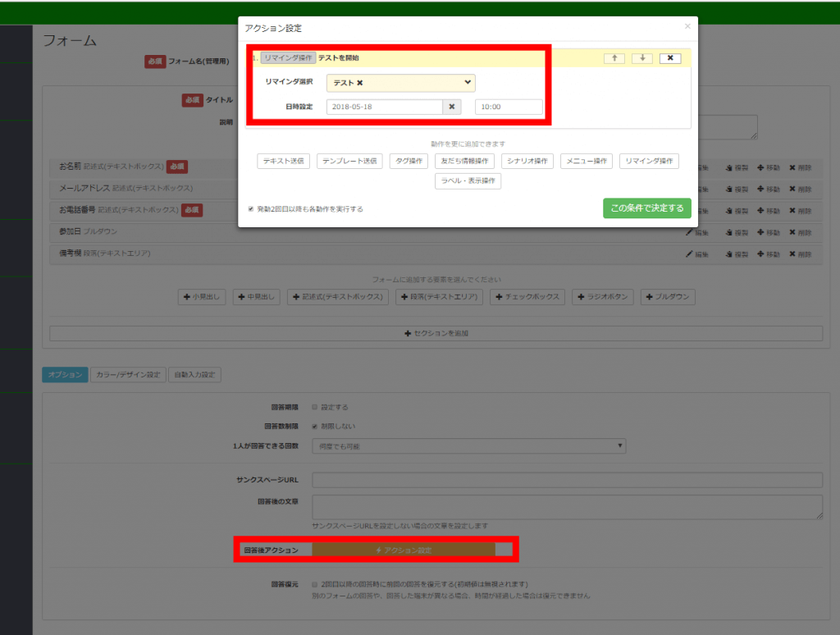The image size is (840, 635).
Task: Open the リマインダ選択 dropdown
Action: [x=400, y=83]
